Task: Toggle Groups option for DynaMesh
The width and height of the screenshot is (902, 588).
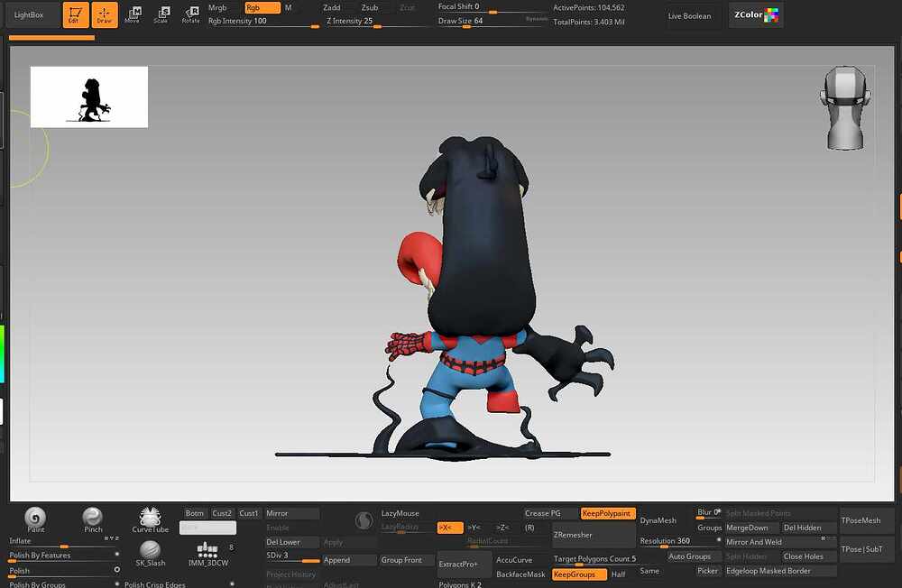Action: pyautogui.click(x=709, y=528)
